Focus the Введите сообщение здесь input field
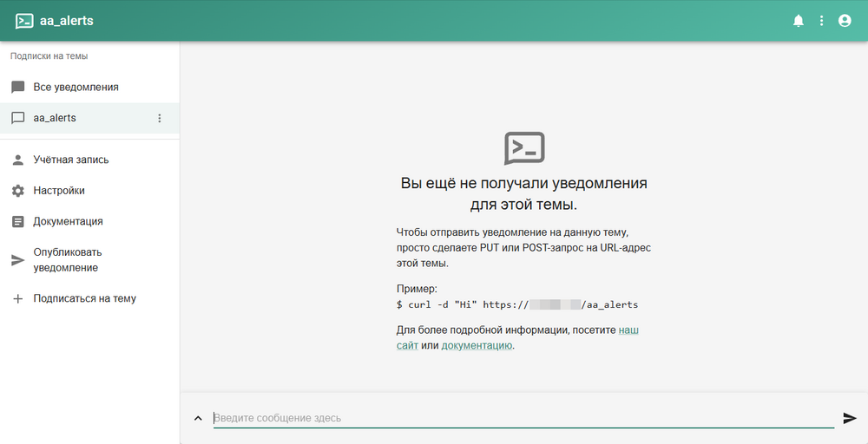The height and width of the screenshot is (444, 868). point(521,418)
